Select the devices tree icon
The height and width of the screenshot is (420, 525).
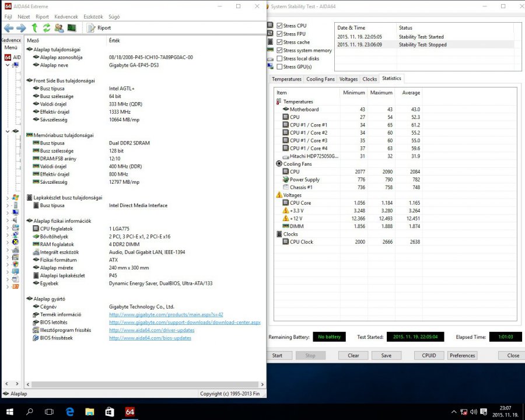tap(15, 250)
